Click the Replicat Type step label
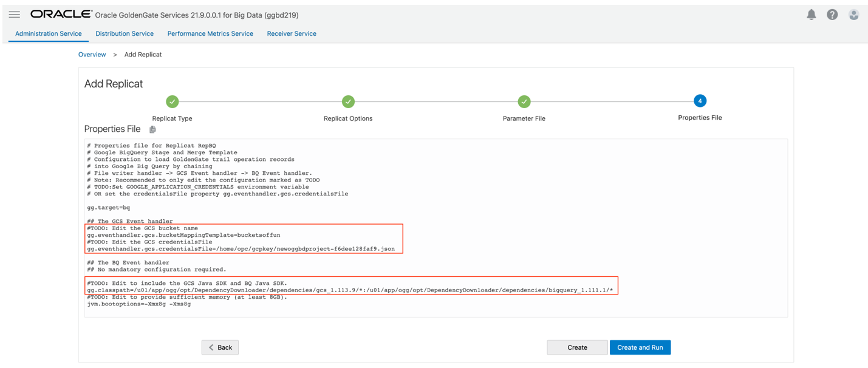Viewport: 868px width, 368px height. click(173, 118)
